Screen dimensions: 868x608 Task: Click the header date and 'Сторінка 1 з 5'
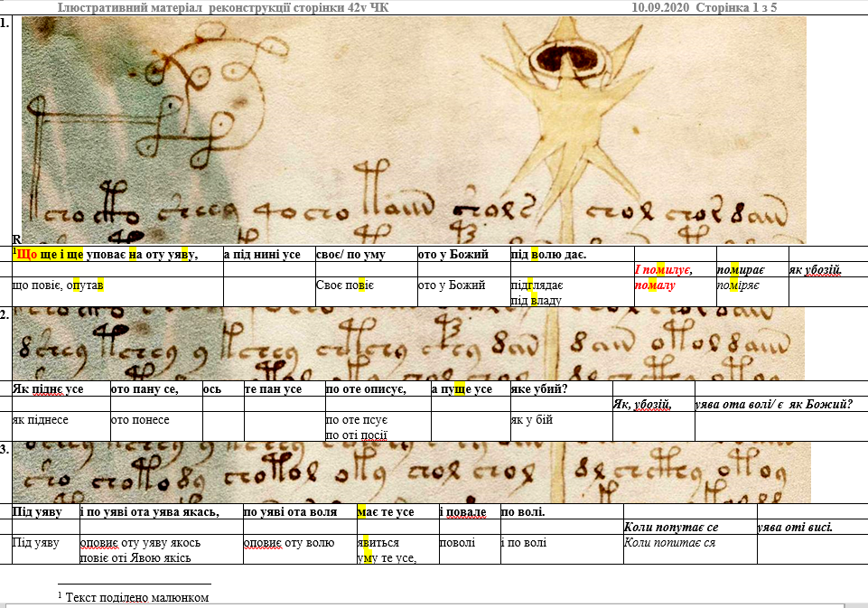click(705, 7)
